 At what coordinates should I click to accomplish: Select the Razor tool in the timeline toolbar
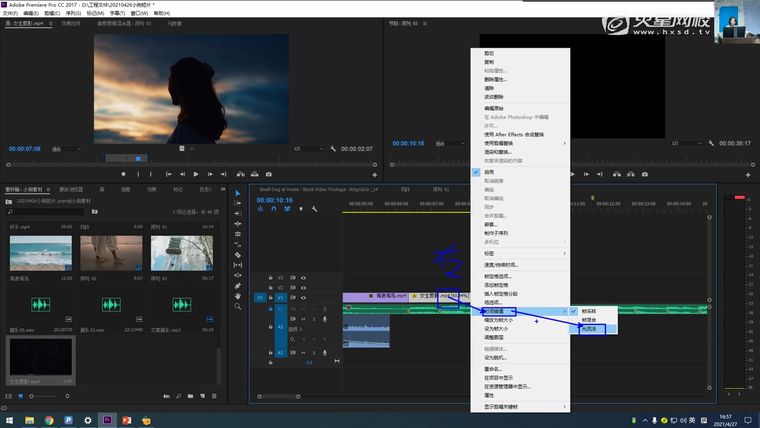[238, 255]
